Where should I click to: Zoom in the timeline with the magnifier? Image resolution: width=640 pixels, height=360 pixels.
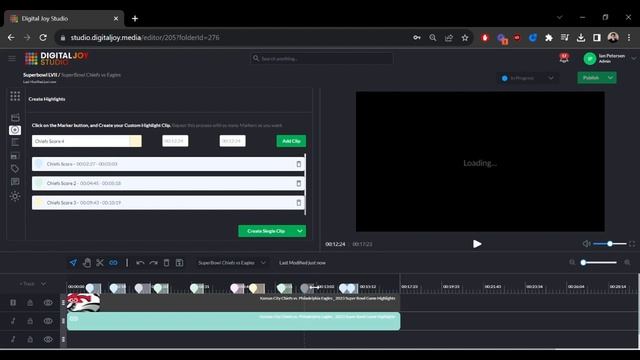pos(627,262)
